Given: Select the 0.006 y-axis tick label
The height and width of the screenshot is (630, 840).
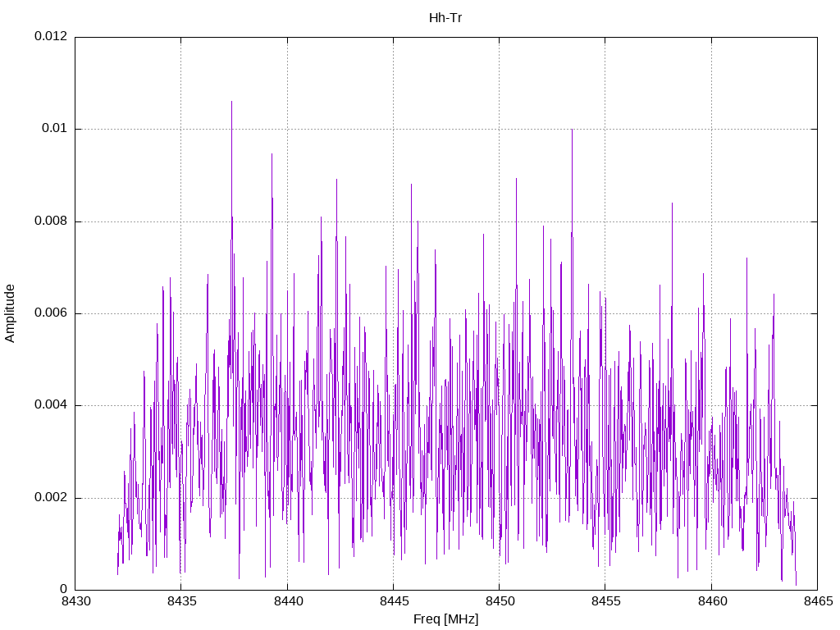Looking at the screenshot, I should [51, 313].
